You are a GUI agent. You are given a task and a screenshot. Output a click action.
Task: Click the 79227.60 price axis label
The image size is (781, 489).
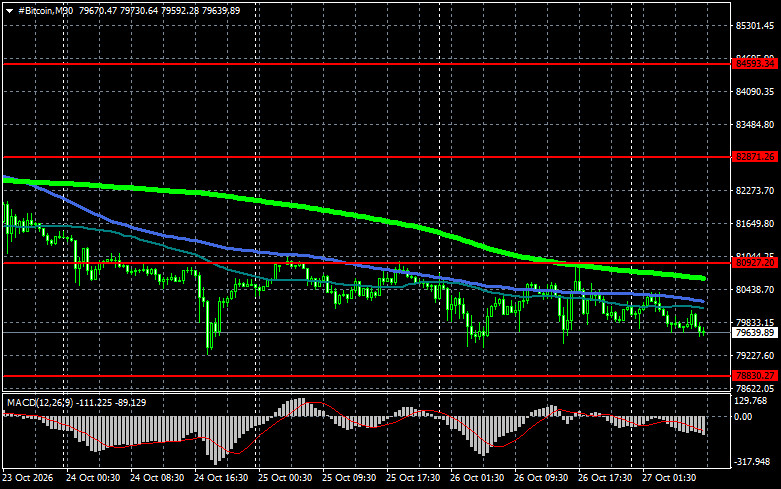pyautogui.click(x=755, y=356)
